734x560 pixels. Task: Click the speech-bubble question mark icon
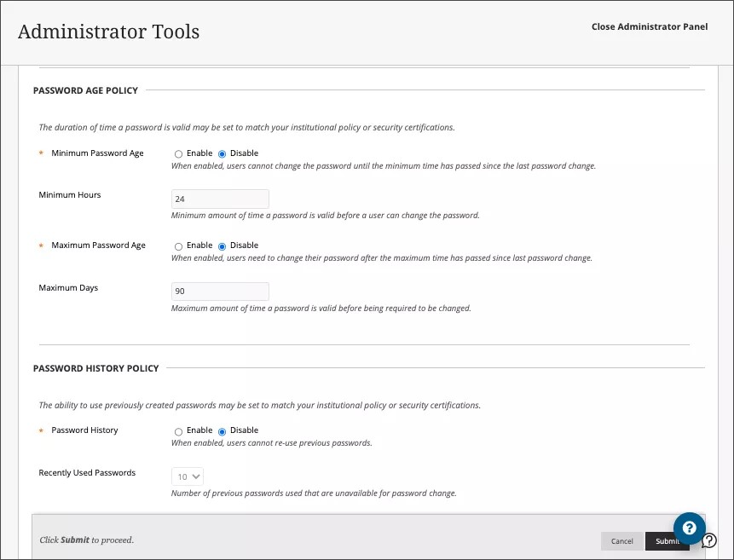pos(708,540)
